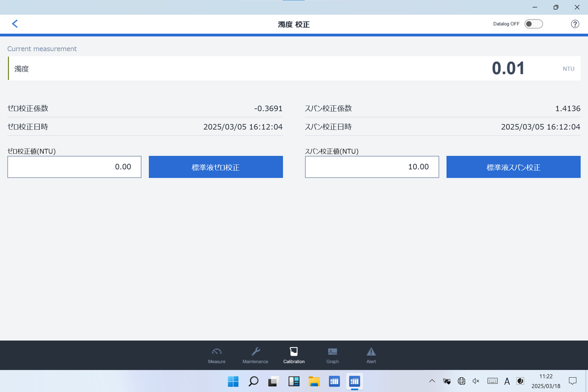Image resolution: width=588 pixels, height=392 pixels.
Task: Expand the system tray hidden icons chevron
Action: tap(432, 381)
